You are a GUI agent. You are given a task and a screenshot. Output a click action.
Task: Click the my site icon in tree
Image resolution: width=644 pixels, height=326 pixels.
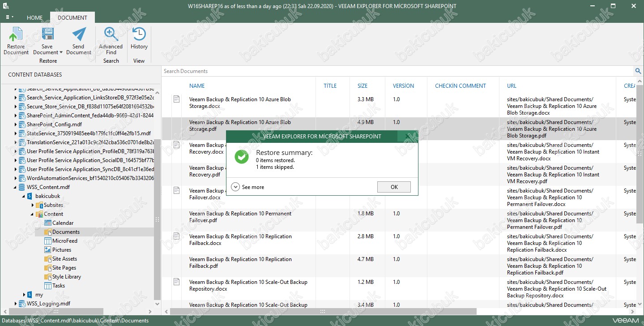pos(30,295)
